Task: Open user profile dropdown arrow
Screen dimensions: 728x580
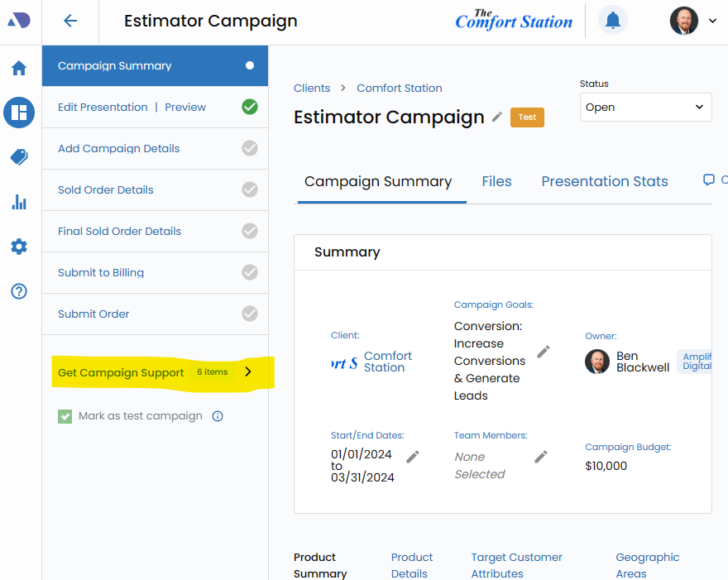Action: pos(712,21)
